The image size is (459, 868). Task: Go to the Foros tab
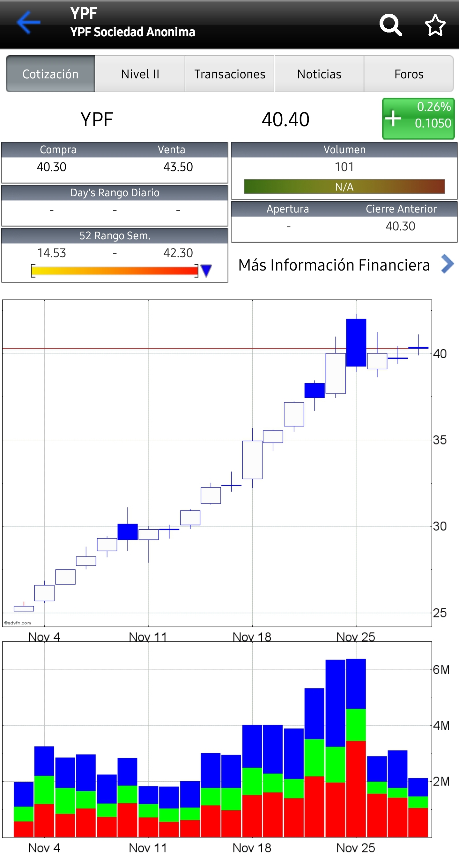(x=409, y=74)
